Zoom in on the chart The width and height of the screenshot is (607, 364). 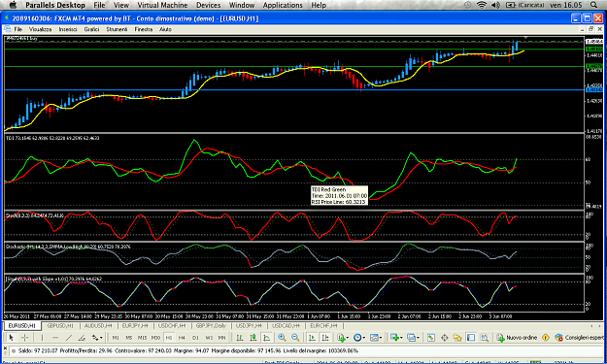coord(283,338)
